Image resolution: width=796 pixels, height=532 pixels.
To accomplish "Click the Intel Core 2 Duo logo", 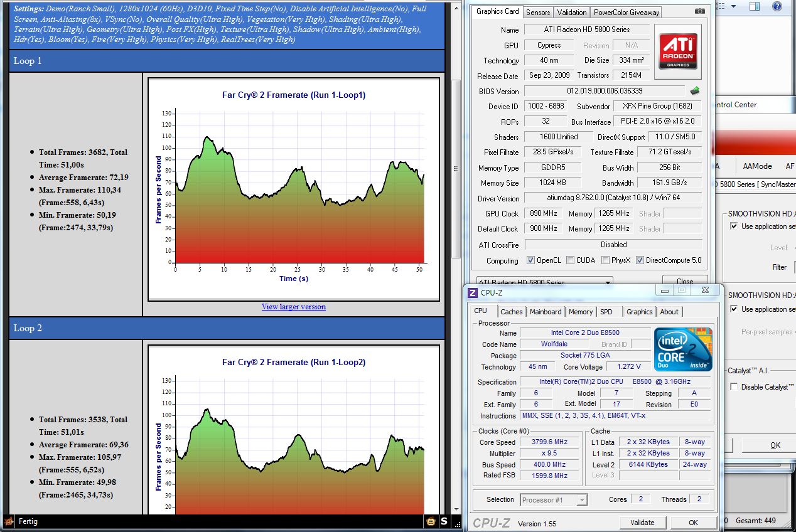I will click(684, 349).
